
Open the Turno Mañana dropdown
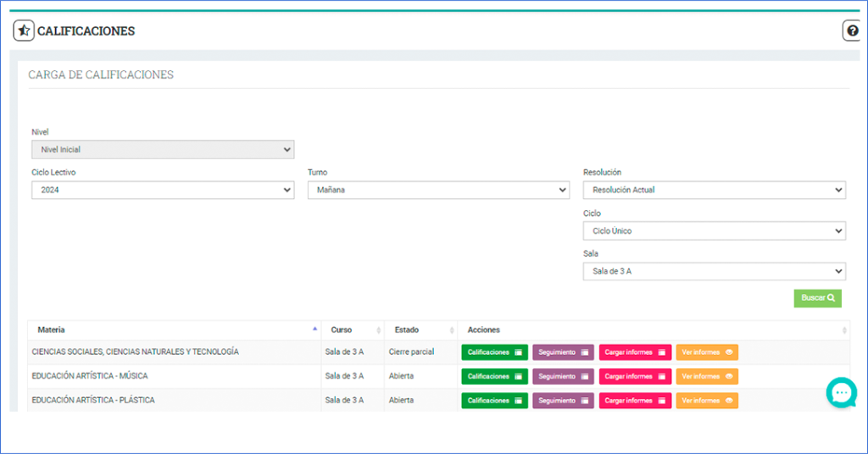coord(438,191)
